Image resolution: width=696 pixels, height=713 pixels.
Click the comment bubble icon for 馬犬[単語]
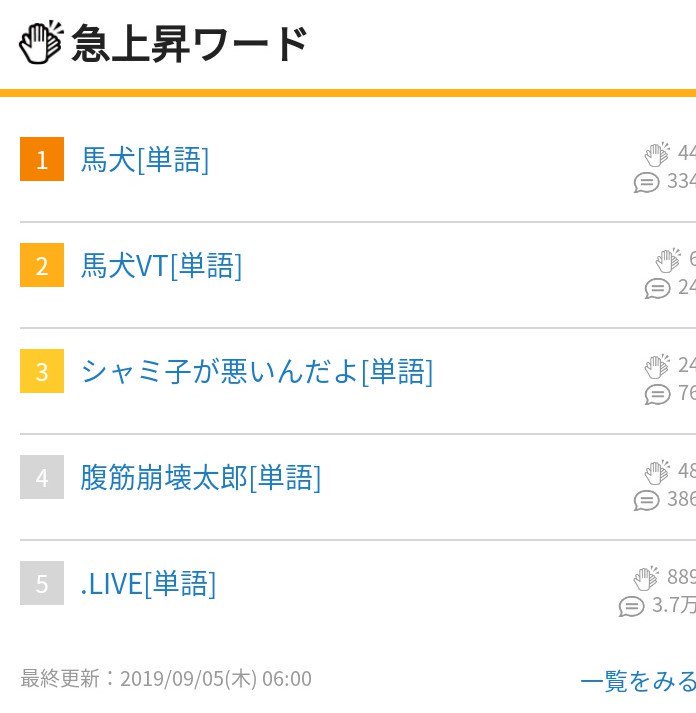647,182
